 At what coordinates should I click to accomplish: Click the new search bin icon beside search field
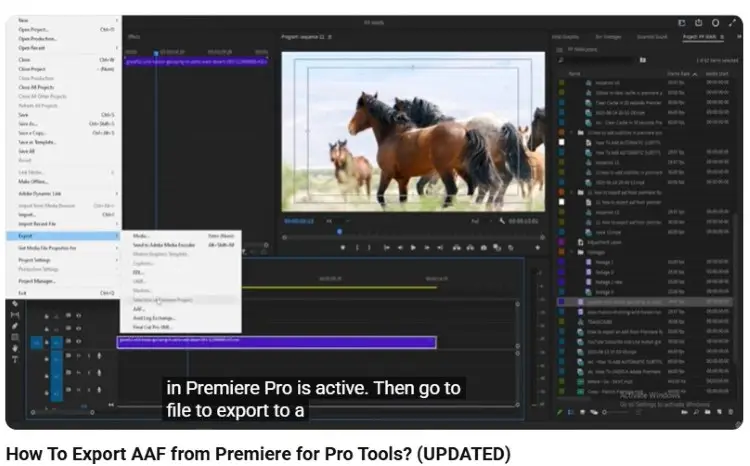(x=643, y=60)
